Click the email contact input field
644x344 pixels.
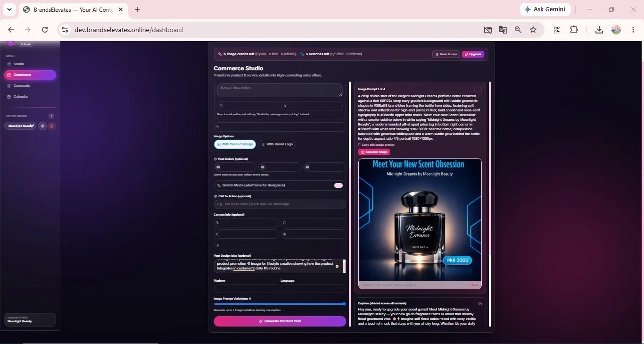[x=247, y=234]
